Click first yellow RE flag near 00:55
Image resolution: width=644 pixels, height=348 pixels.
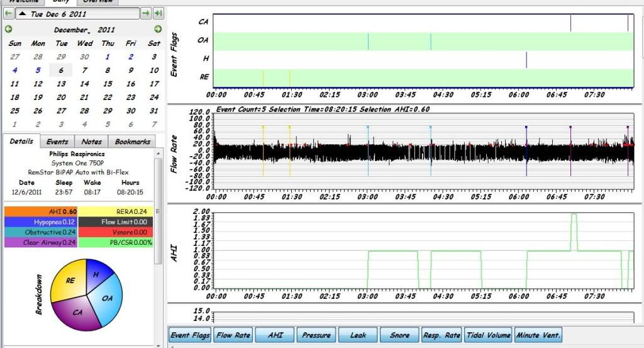[x=264, y=77]
